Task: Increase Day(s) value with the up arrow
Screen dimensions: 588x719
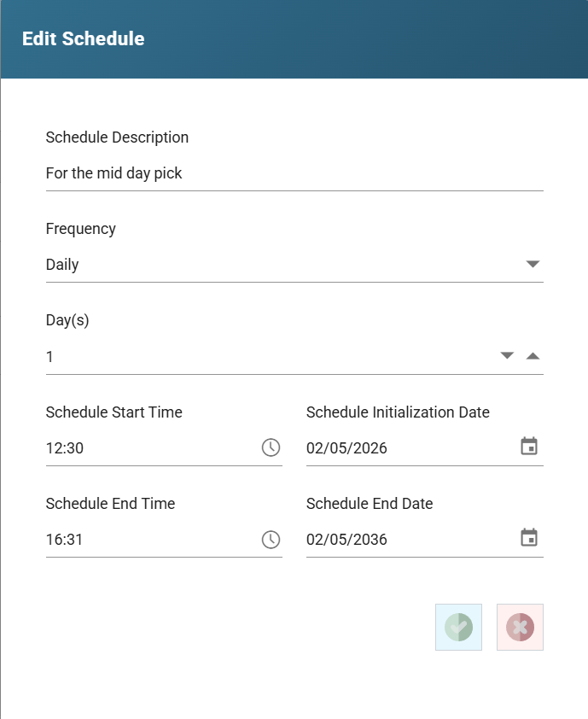Action: coord(533,356)
